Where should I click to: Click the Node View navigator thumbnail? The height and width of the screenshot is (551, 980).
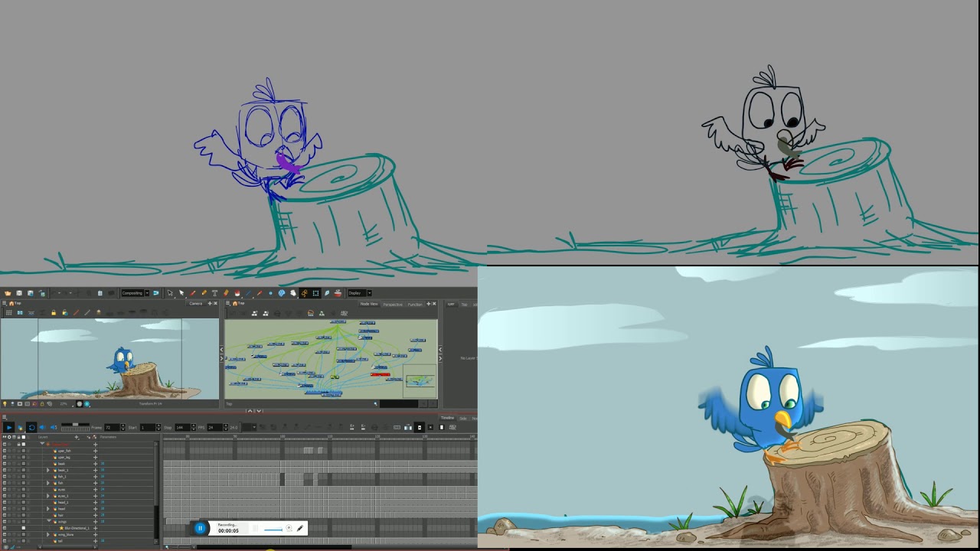[420, 380]
